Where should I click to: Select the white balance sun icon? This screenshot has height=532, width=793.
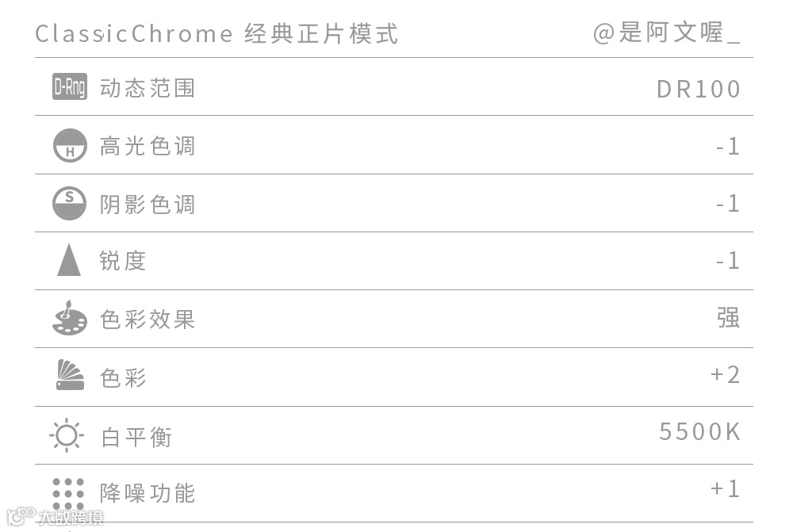pyautogui.click(x=67, y=435)
